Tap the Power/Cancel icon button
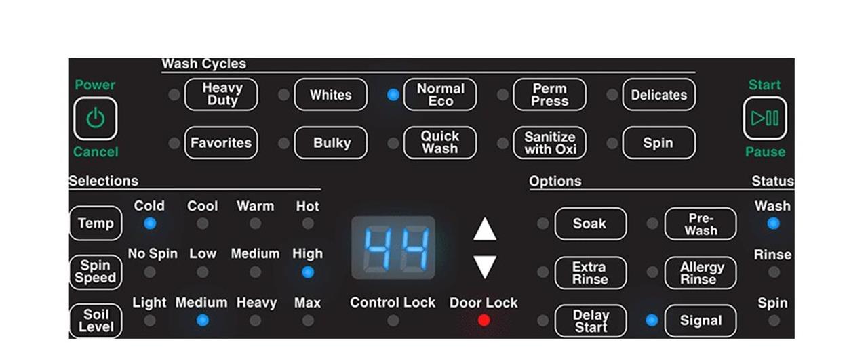This screenshot has height=359, width=868. click(x=95, y=119)
